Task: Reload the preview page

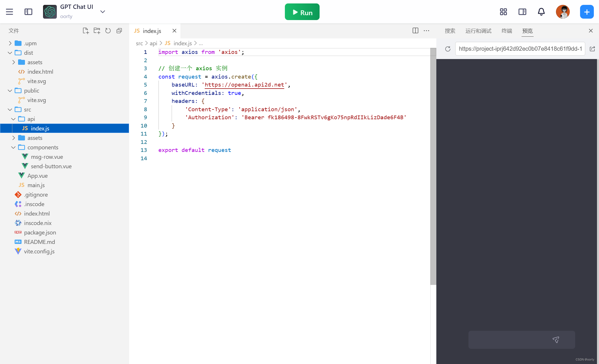Action: [448, 49]
